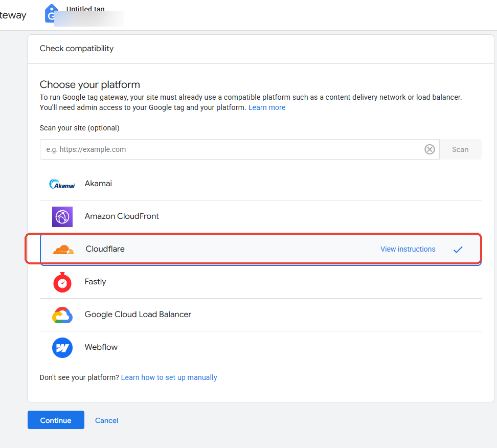The image size is (497, 448).
Task: Click the Choose your platform heading
Action: click(89, 85)
